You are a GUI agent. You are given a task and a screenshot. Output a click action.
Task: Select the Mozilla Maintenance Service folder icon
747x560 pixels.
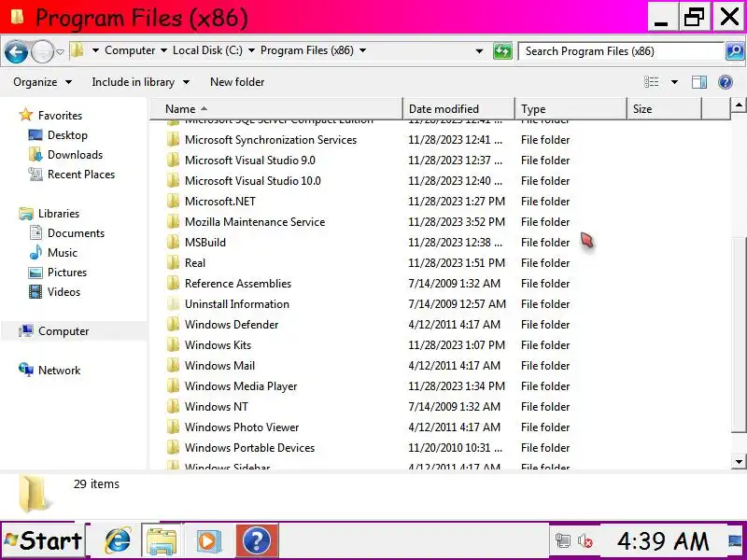[173, 222]
